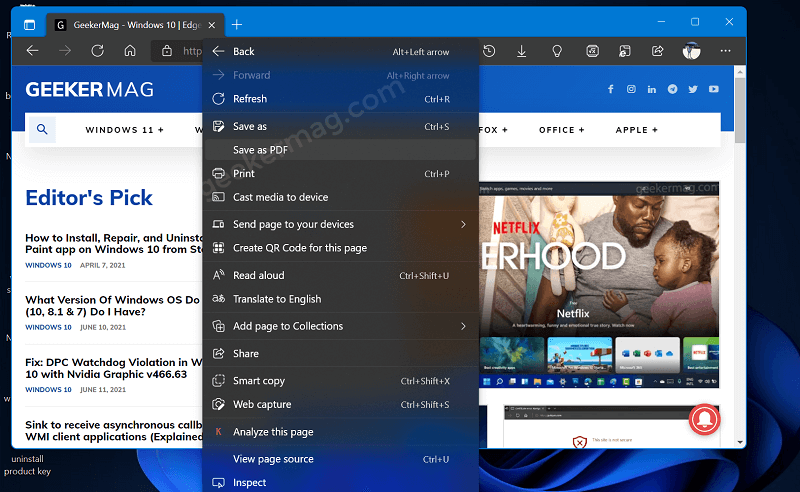Open the History icon in toolbar
Image resolution: width=800 pixels, height=492 pixels.
tap(489, 51)
